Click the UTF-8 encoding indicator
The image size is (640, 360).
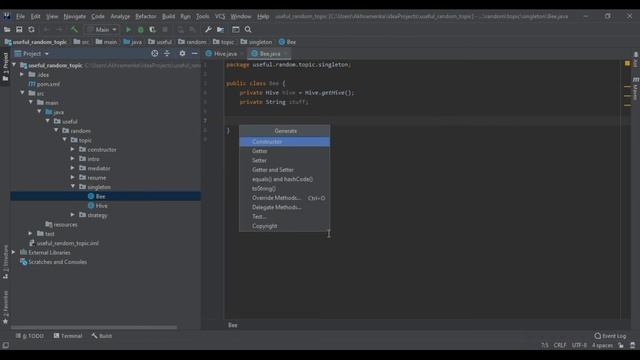[x=579, y=345]
